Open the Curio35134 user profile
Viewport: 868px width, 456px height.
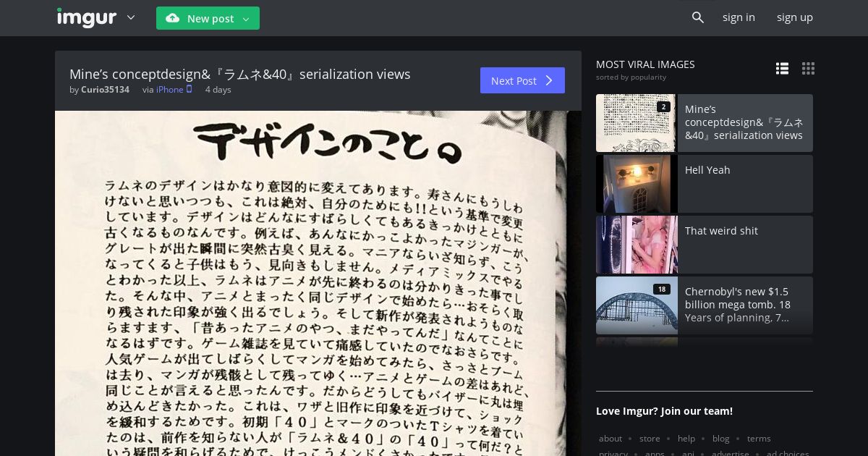coord(105,90)
